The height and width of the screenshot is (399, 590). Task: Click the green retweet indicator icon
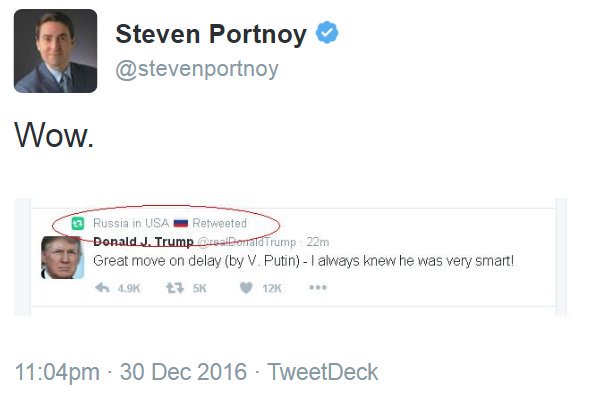78,224
